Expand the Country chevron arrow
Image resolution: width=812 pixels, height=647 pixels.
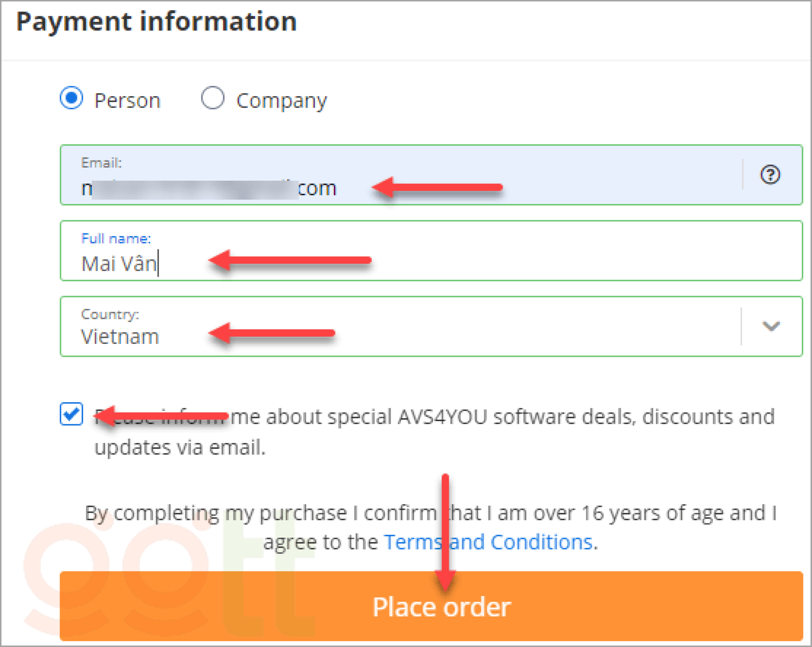coord(771,326)
